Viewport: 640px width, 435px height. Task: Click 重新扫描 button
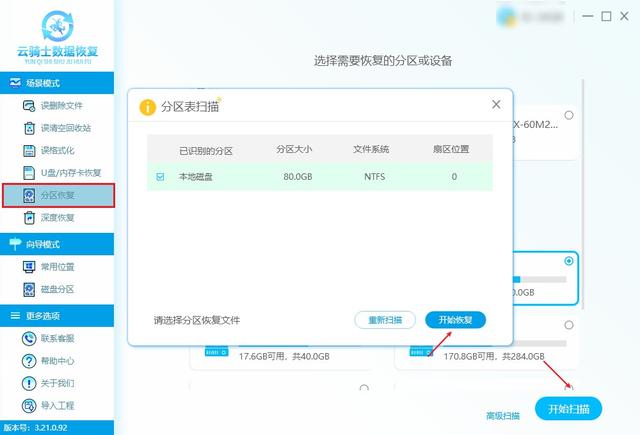(385, 320)
